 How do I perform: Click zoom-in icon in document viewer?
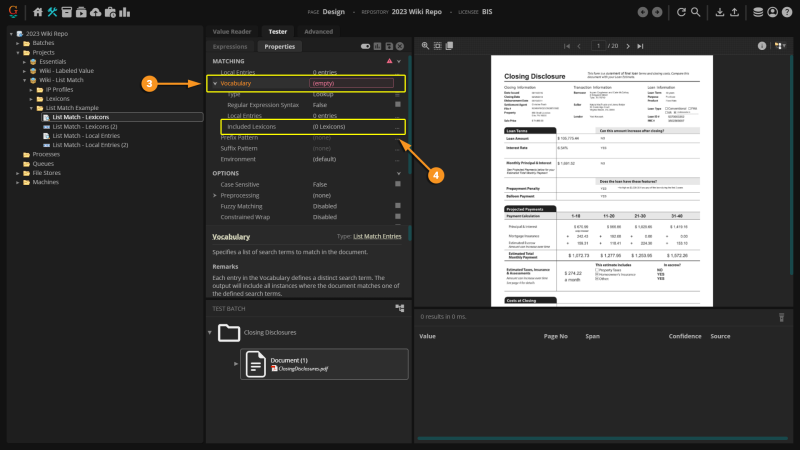(x=425, y=46)
